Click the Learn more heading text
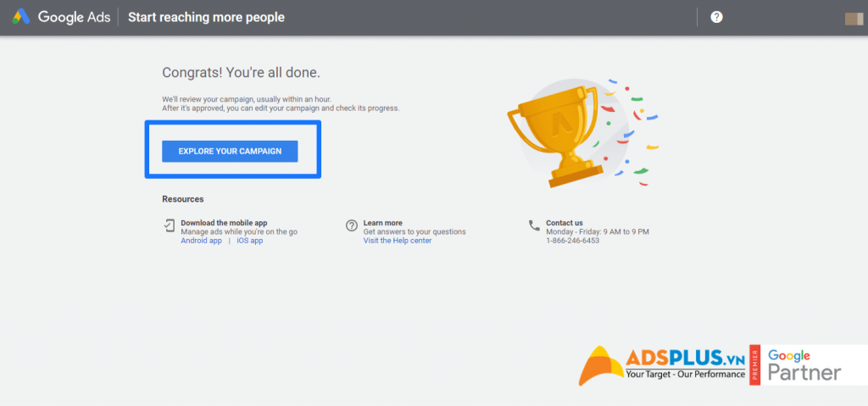The image size is (868, 406). pos(382,223)
